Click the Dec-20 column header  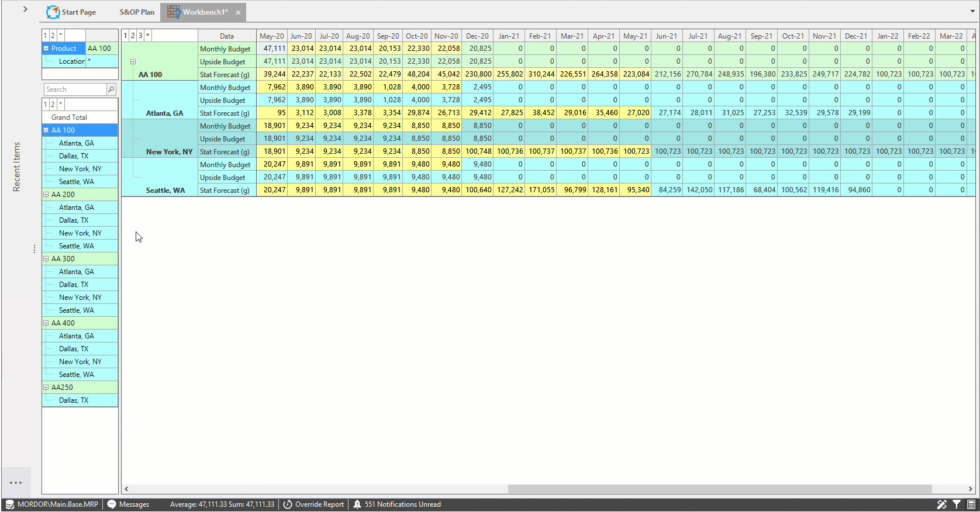[x=477, y=36]
